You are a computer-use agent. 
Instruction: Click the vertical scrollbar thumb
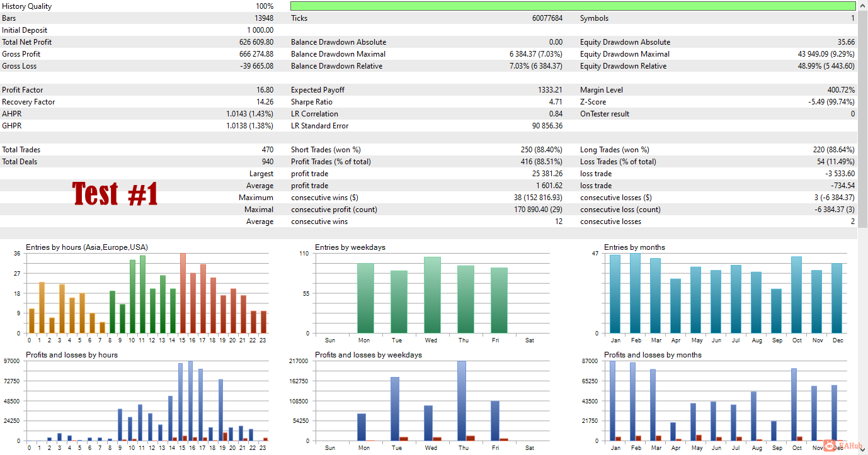click(862, 120)
